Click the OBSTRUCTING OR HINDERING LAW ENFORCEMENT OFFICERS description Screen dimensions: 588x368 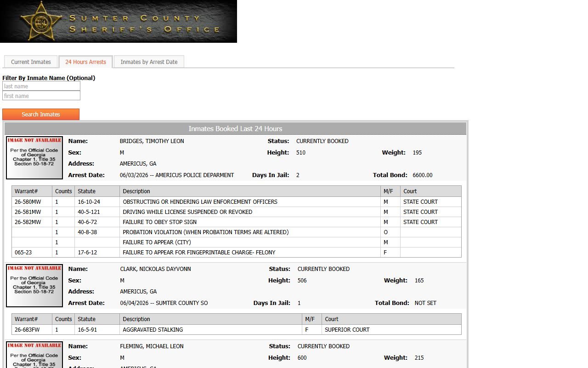[200, 202]
